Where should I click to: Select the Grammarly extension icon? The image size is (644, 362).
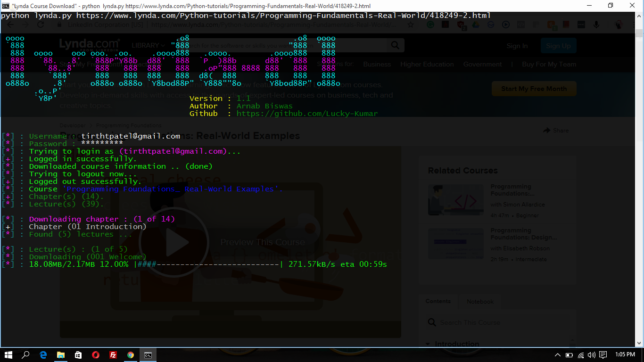[430, 25]
